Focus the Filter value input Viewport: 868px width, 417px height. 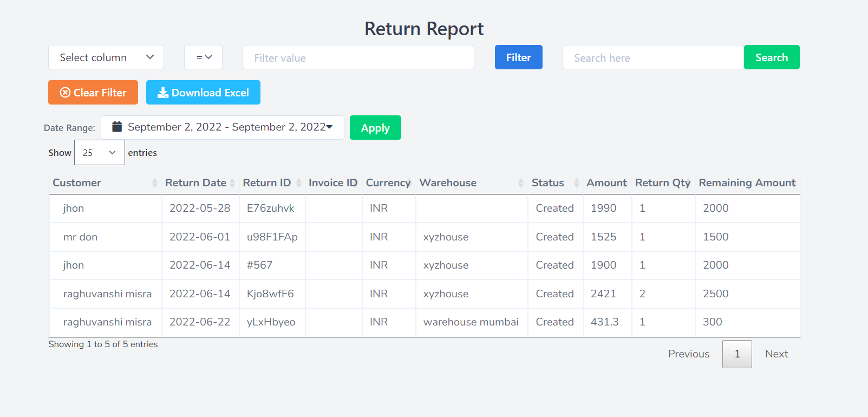(358, 57)
